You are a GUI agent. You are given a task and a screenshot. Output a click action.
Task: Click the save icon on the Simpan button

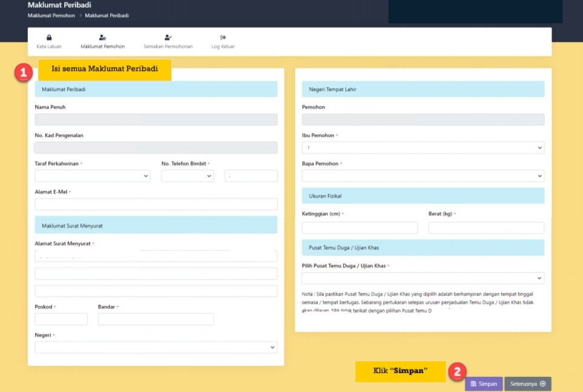coord(475,384)
